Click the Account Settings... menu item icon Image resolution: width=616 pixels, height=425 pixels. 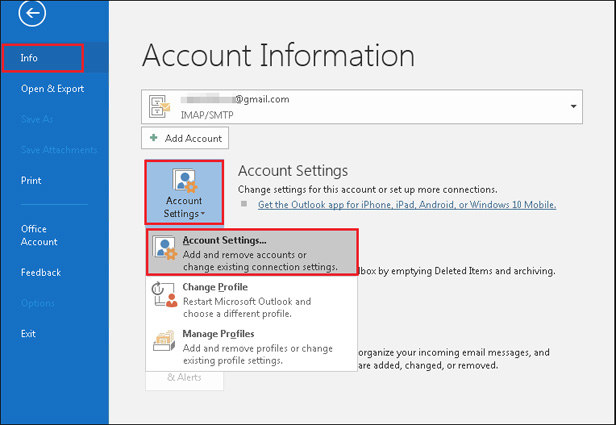(x=165, y=248)
